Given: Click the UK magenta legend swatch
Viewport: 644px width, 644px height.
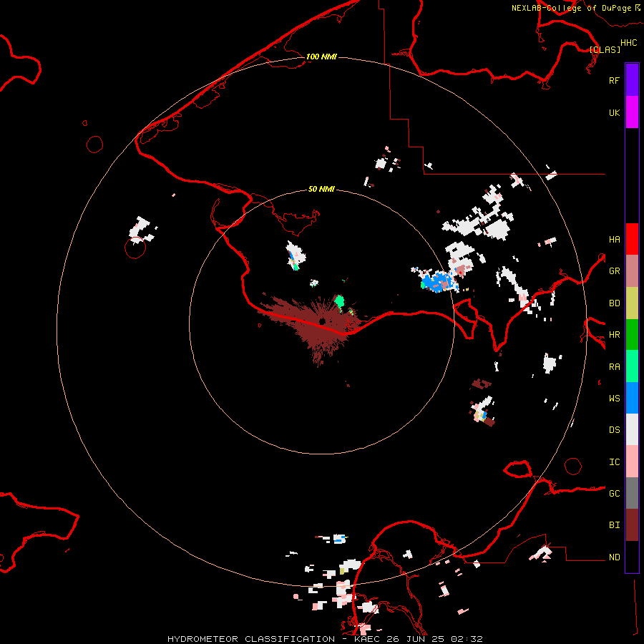Looking at the screenshot, I should click(632, 112).
